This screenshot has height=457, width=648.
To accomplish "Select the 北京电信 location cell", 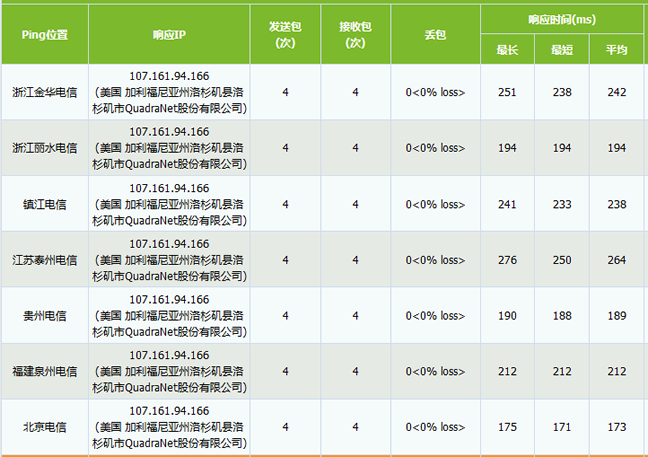I will click(x=44, y=427).
